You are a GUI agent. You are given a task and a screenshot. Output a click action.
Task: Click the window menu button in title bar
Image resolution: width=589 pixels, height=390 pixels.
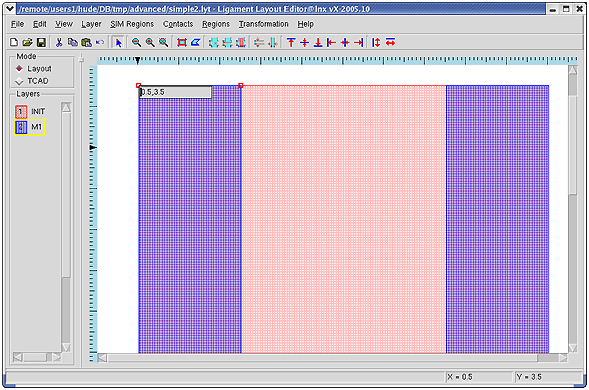coord(10,8)
